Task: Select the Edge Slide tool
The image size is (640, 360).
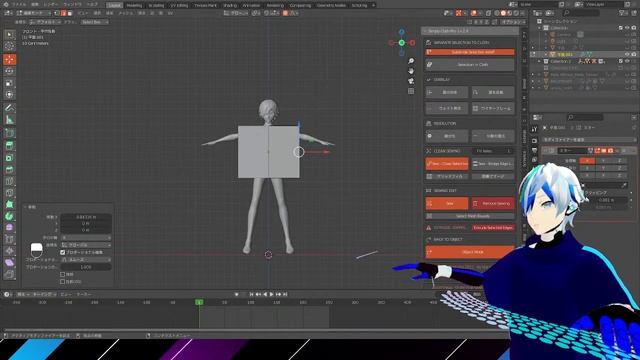Action: (9, 239)
